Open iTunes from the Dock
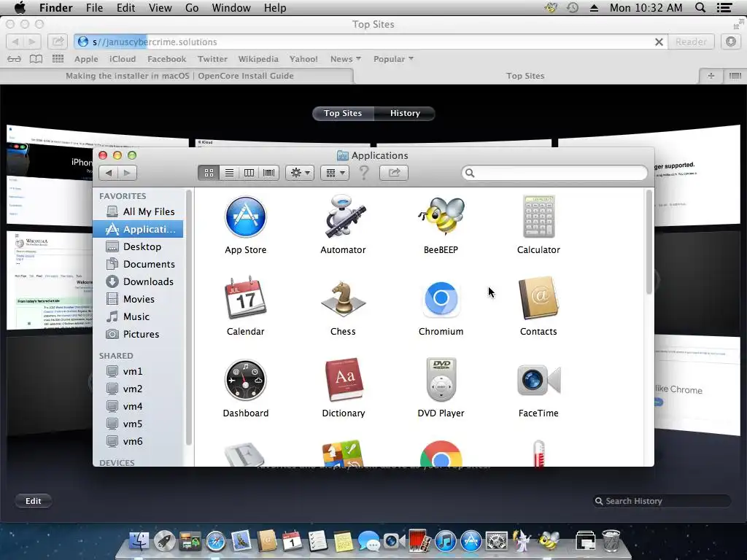Screen dimensions: 747x560 [446, 542]
